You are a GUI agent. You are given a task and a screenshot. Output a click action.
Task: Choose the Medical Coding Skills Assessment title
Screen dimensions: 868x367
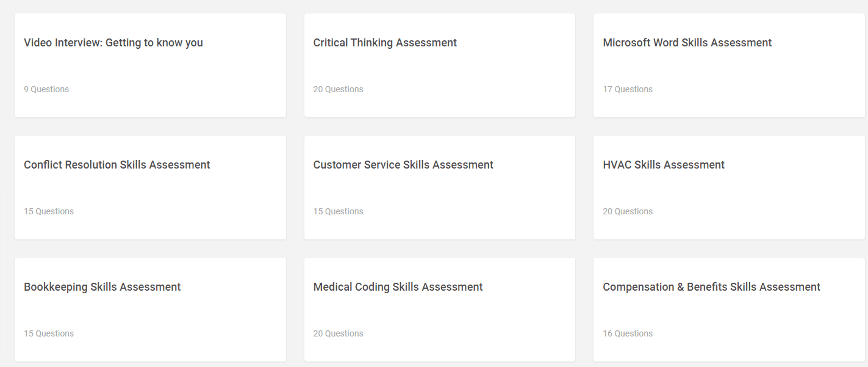point(398,287)
